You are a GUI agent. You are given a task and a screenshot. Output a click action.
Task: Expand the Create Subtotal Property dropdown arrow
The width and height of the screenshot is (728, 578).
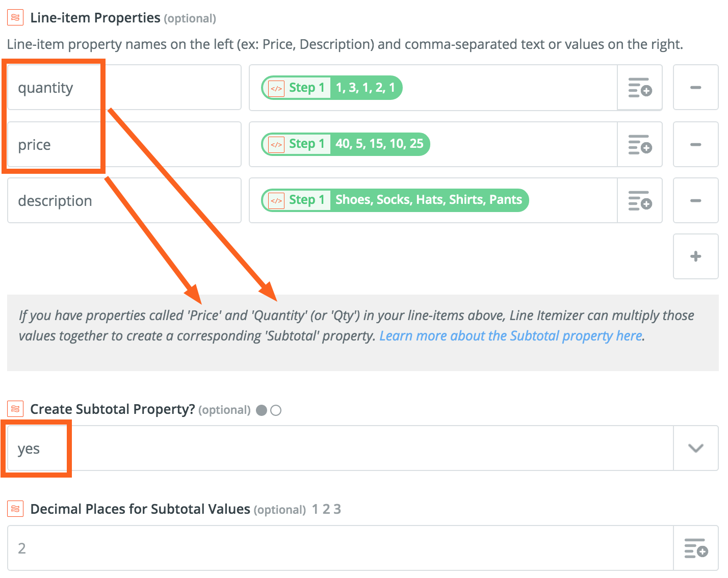point(695,449)
